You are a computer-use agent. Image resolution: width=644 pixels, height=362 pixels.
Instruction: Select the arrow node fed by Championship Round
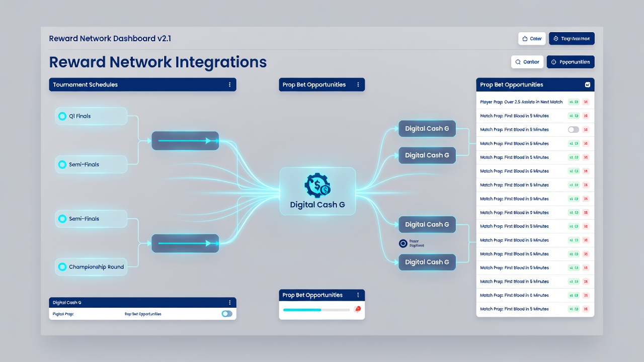point(185,243)
